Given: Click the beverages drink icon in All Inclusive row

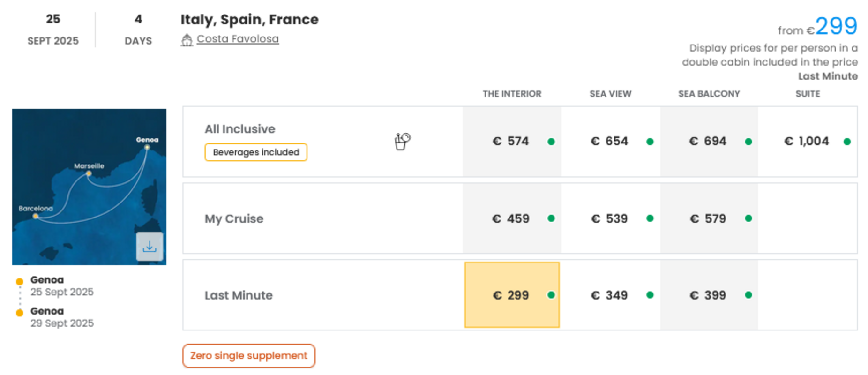Looking at the screenshot, I should (402, 141).
